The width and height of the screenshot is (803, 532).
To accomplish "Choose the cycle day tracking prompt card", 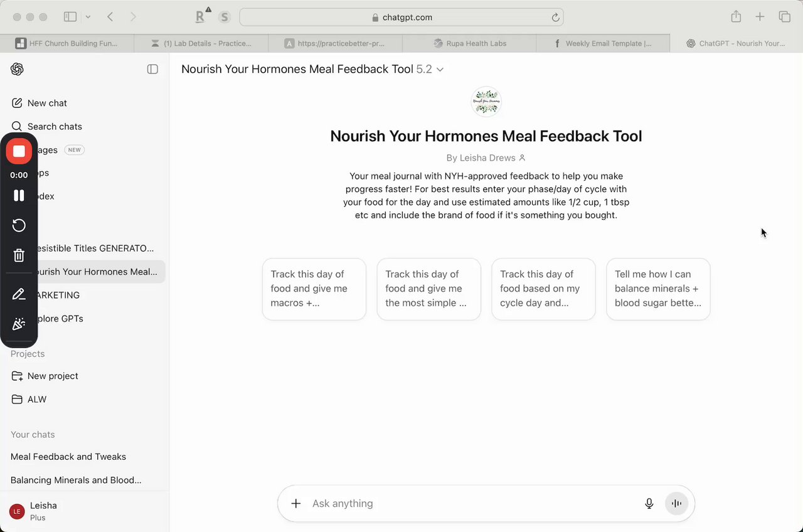I will [543, 289].
